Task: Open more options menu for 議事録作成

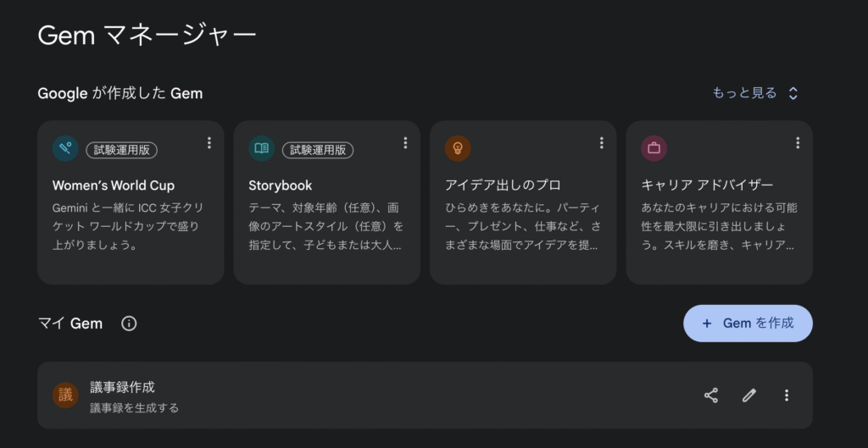Action: (x=787, y=395)
